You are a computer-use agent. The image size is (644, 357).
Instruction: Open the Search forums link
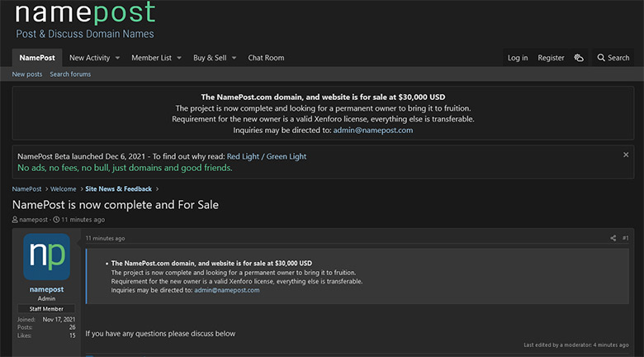(x=70, y=74)
